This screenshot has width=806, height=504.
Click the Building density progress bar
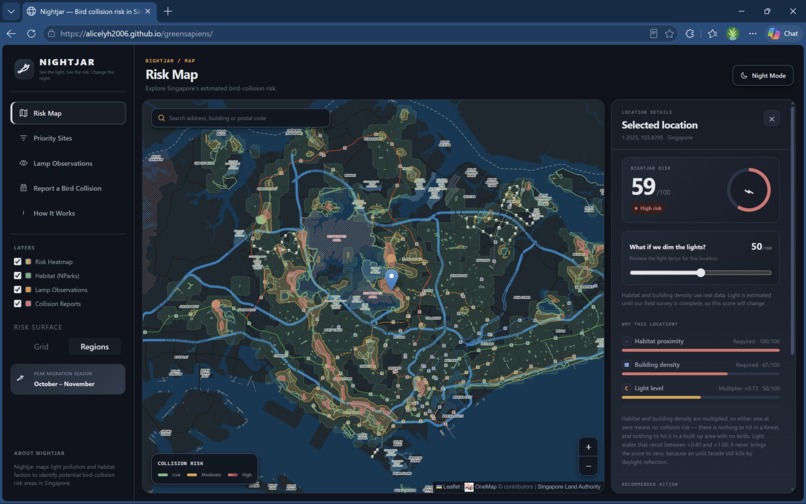[x=701, y=374]
